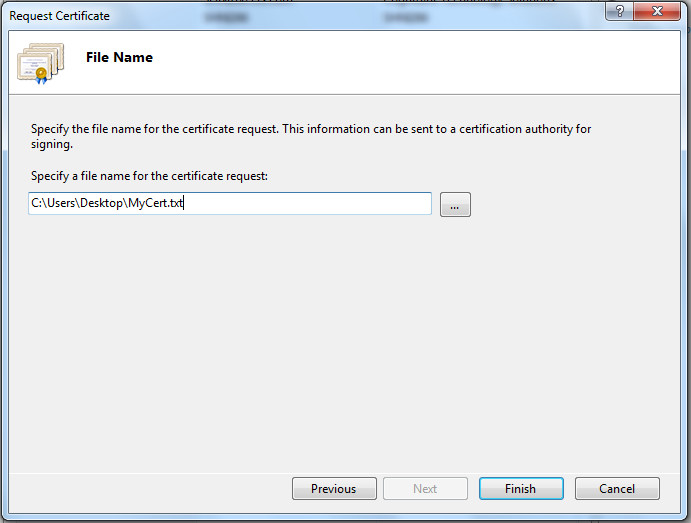Click the "File Name" heading

coord(119,58)
